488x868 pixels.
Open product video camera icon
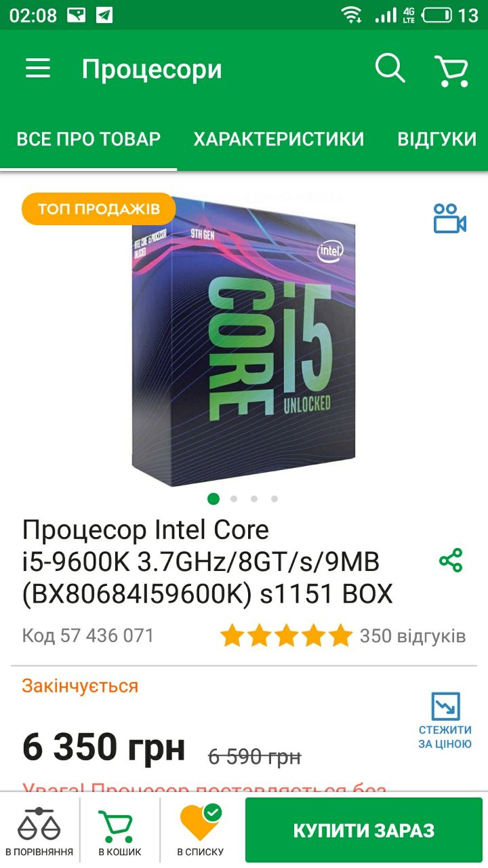point(450,219)
